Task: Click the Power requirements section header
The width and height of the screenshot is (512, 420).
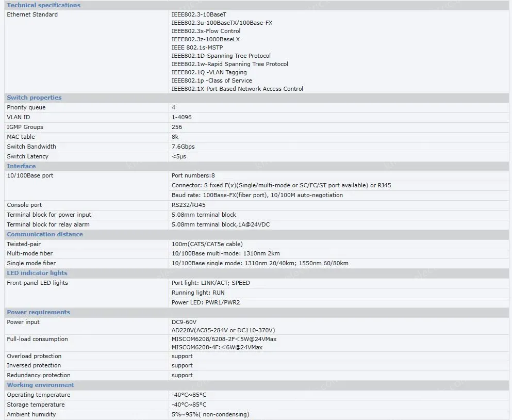Action: point(38,312)
